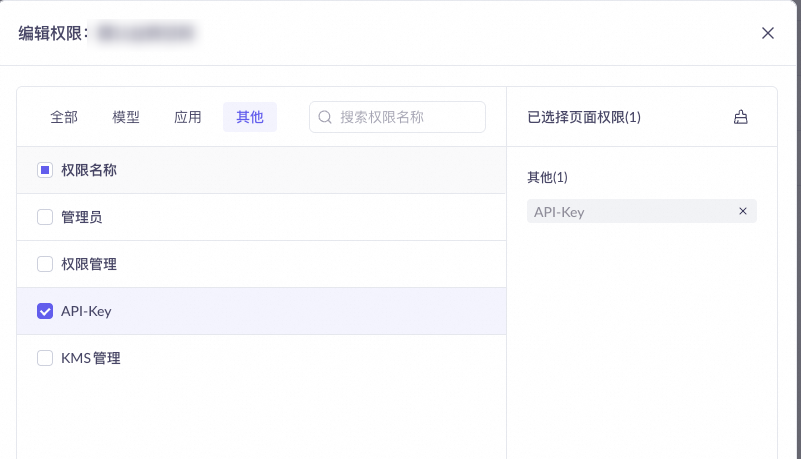This screenshot has height=459, width=801.
Task: Click the search magnifier icon
Action: click(325, 117)
